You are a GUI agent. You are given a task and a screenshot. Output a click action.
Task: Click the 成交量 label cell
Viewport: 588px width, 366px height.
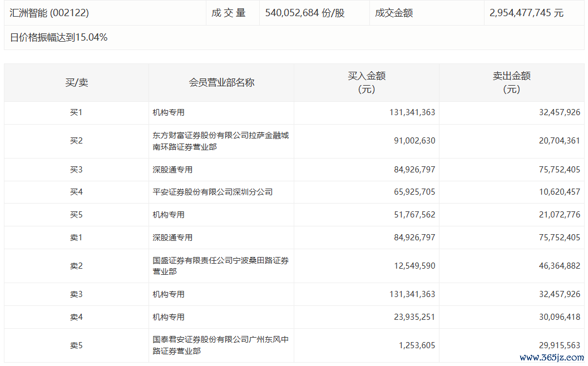click(228, 13)
